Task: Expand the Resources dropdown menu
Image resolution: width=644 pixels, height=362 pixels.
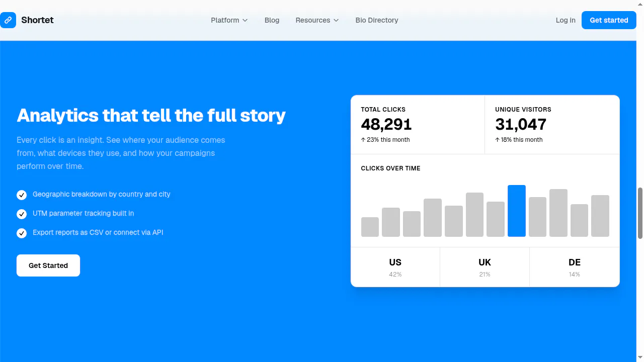Action: 317,20
